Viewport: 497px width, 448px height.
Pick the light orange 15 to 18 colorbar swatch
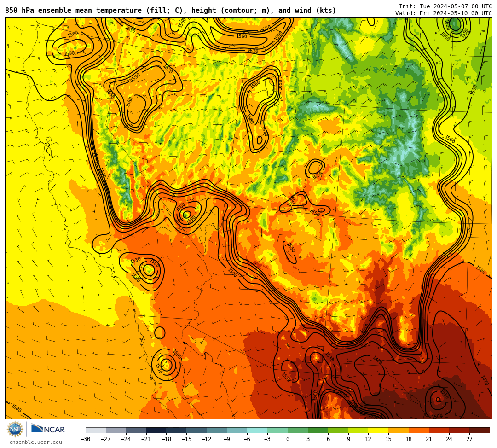[399, 430]
